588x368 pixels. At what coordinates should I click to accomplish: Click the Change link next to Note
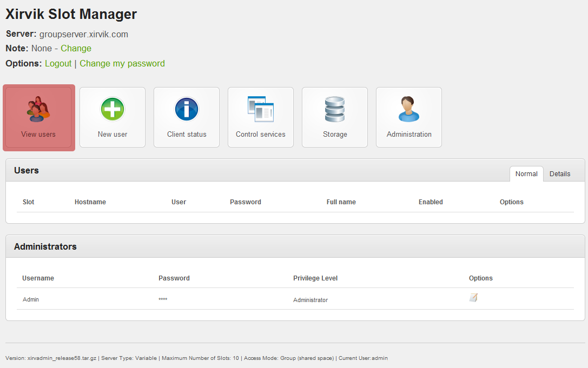(76, 49)
